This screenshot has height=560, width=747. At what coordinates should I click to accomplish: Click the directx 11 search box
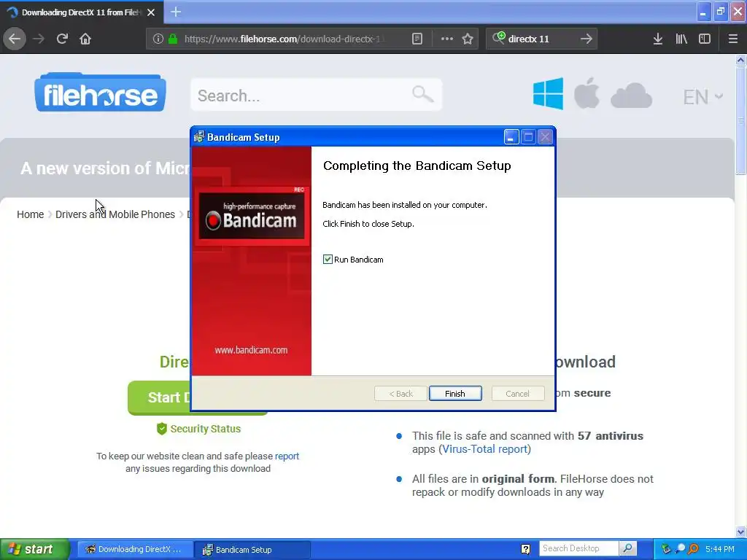pos(541,39)
